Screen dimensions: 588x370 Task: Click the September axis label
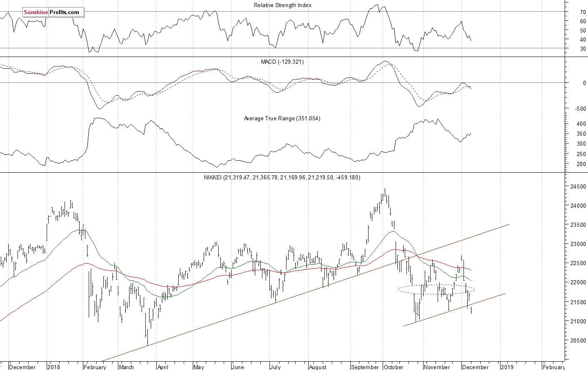(x=365, y=367)
